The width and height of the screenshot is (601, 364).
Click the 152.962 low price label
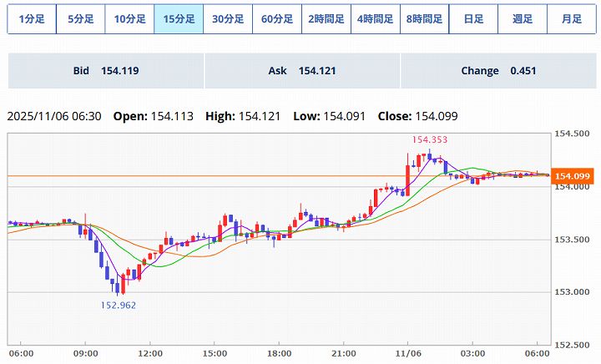pos(119,306)
